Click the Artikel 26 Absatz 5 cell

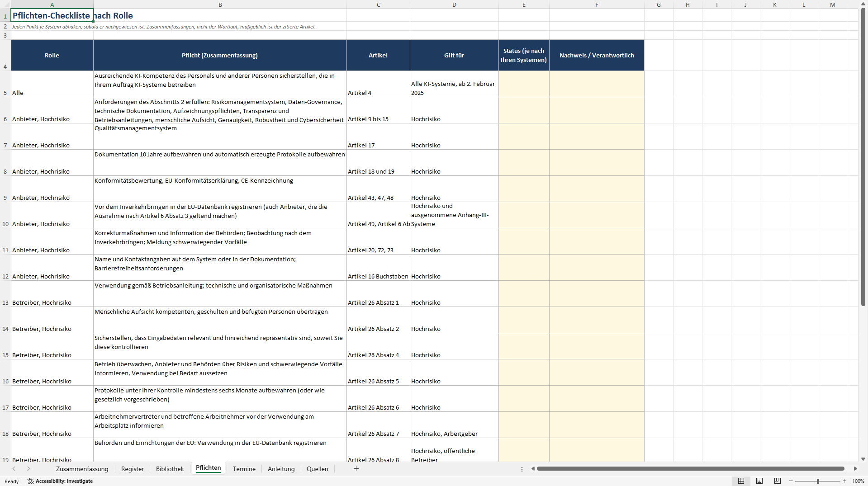[378, 373]
